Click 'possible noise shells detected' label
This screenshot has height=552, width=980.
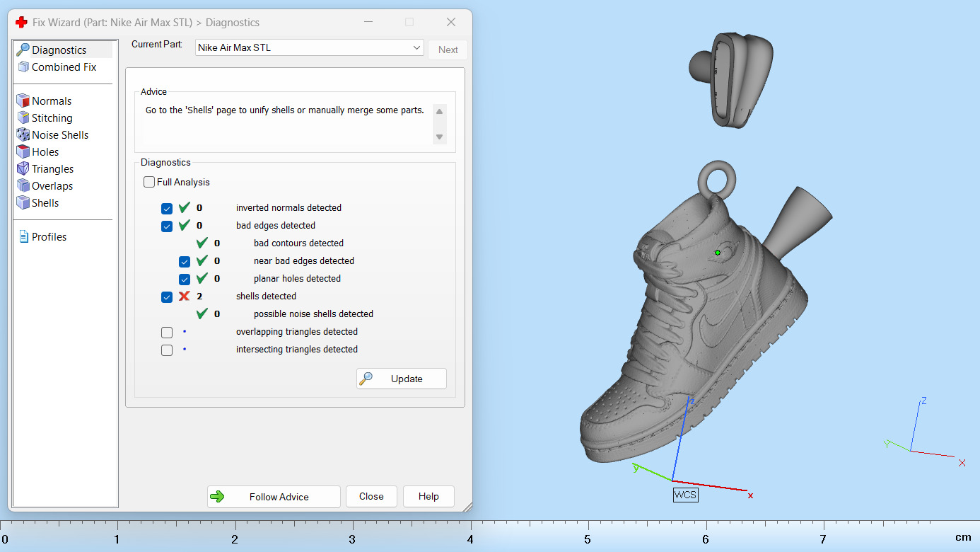[x=313, y=314]
